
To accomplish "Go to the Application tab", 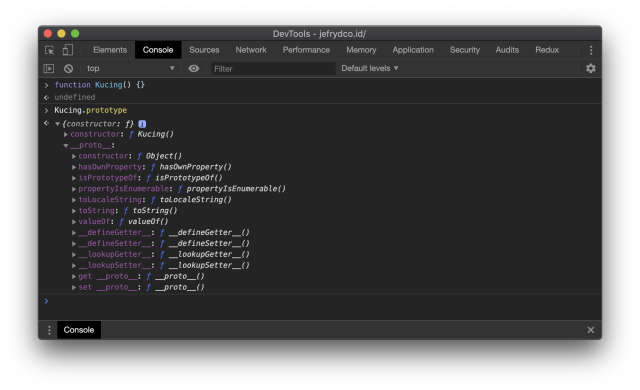I will [x=413, y=50].
